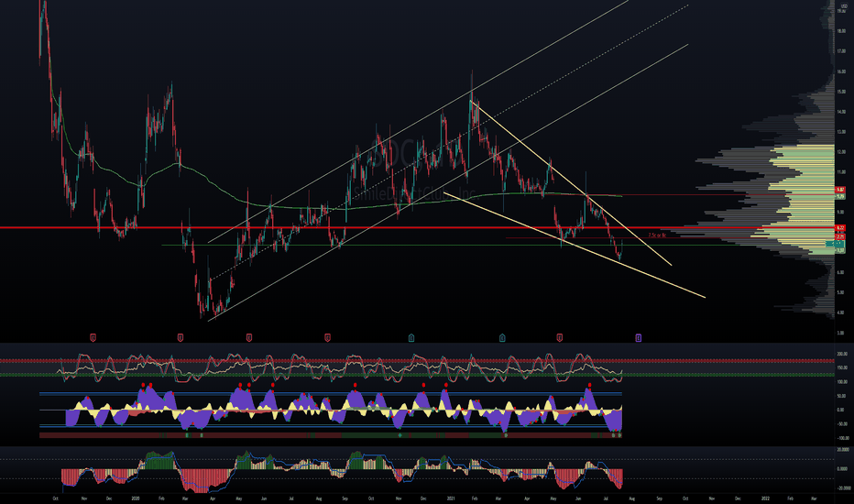Click the 15.00 price axis label
This screenshot has height=504, width=854.
click(841, 92)
